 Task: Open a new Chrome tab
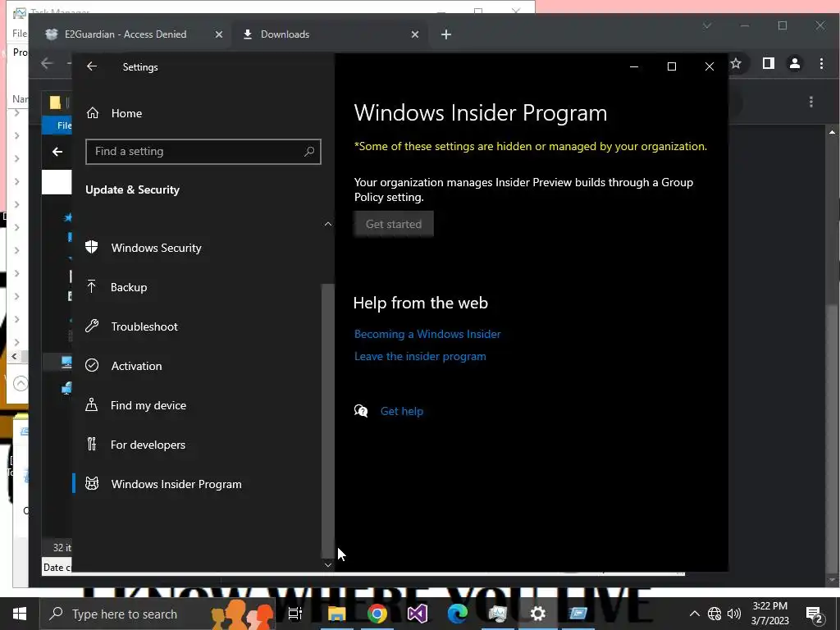[445, 34]
